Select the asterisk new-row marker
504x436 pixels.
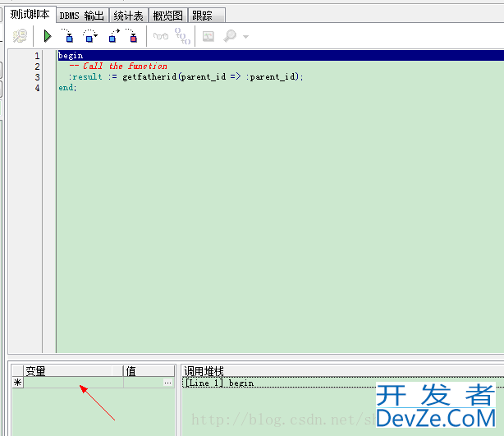(18, 383)
